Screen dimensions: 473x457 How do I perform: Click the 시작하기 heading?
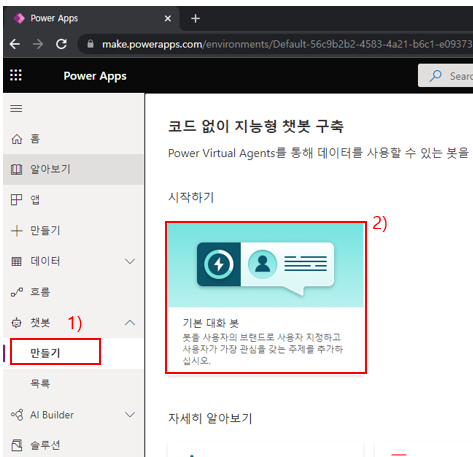(x=191, y=197)
